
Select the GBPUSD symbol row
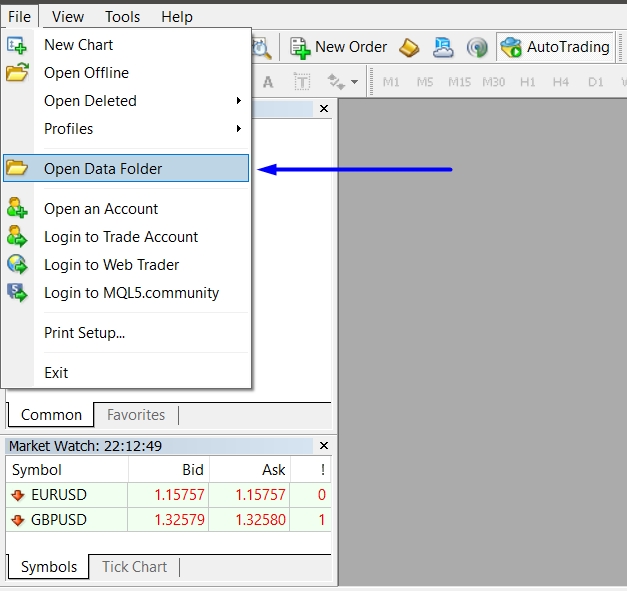pos(168,520)
